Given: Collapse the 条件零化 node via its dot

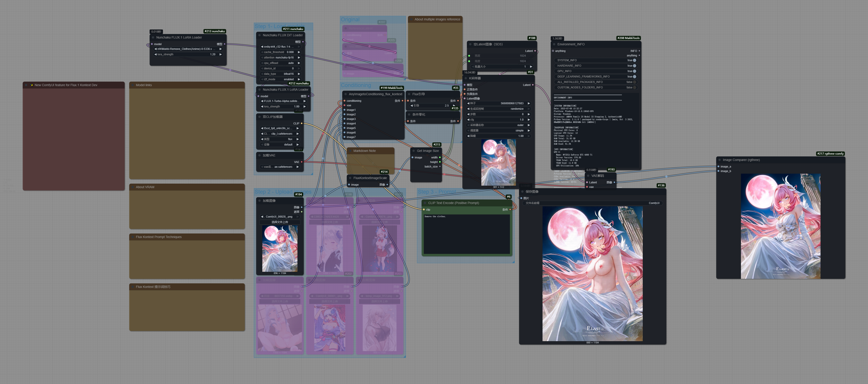Looking at the screenshot, I should point(409,115).
